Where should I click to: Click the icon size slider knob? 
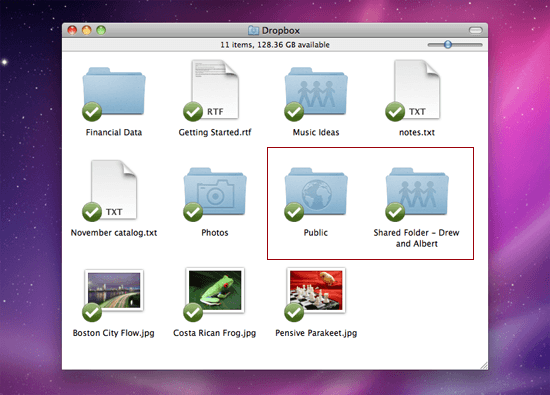448,45
